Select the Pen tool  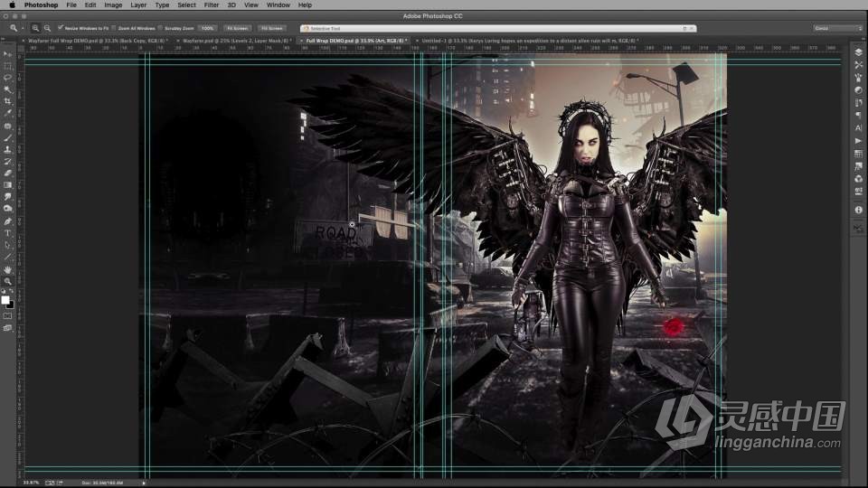point(8,221)
